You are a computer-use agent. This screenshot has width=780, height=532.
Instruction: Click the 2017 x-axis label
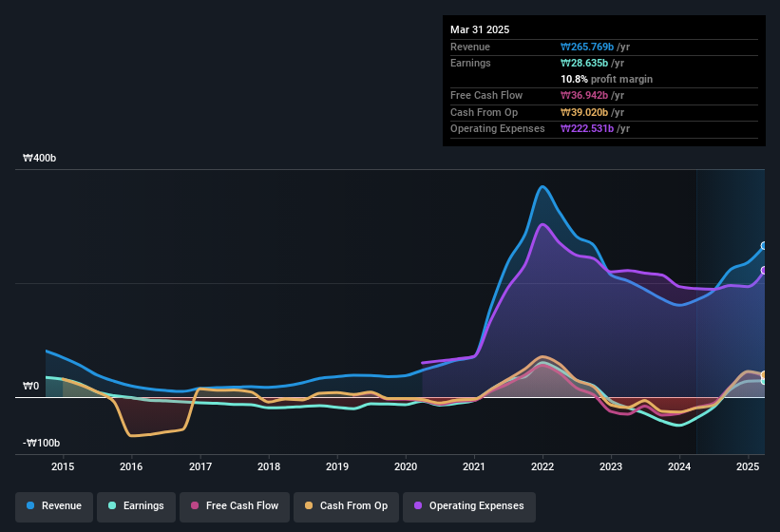point(200,466)
